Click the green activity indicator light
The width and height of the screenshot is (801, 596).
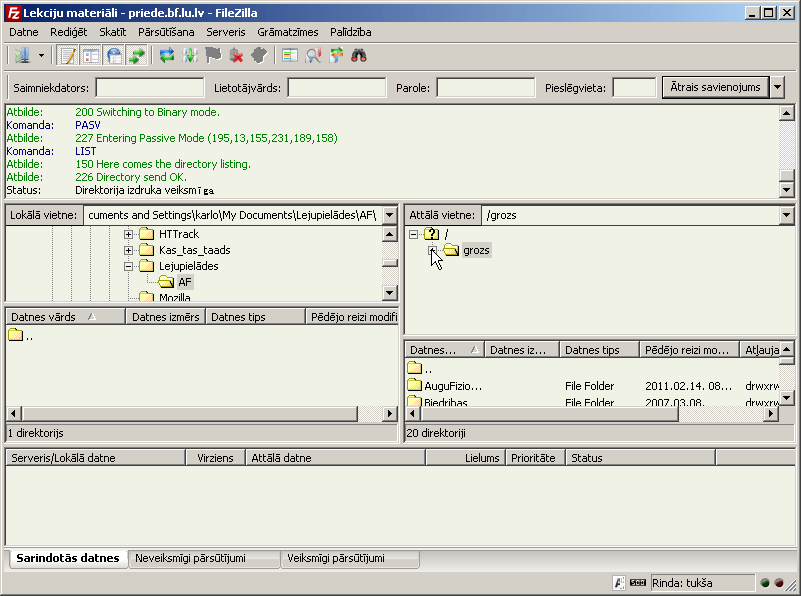[765, 583]
